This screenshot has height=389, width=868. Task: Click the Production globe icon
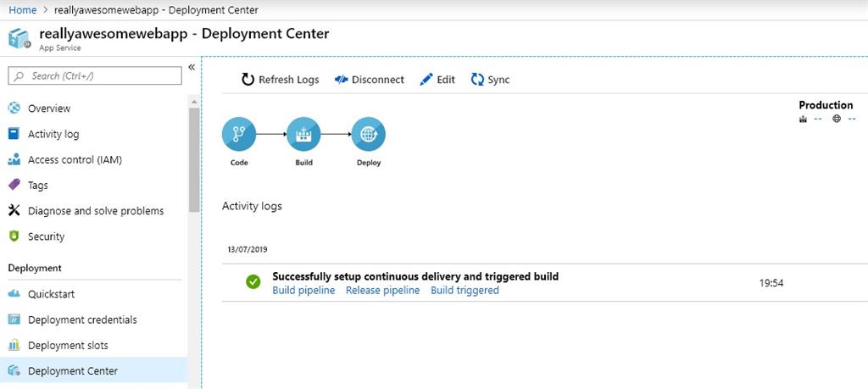(837, 119)
